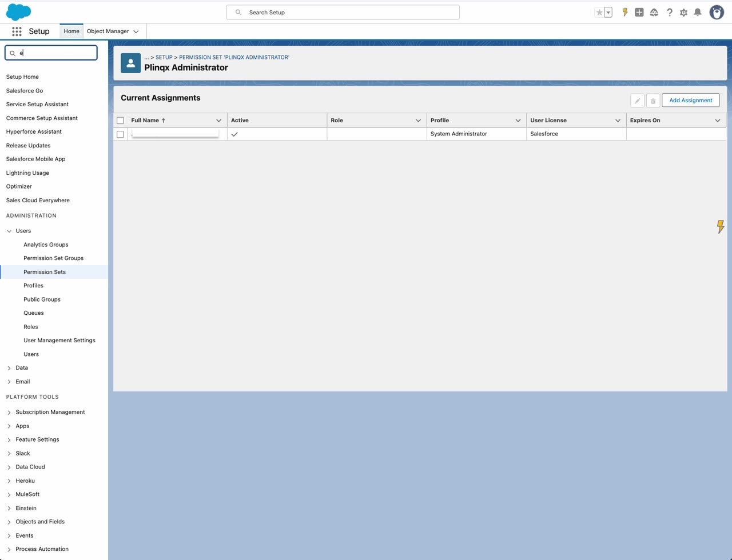This screenshot has height=560, width=732.
Task: Open Permission Sets in sidebar
Action: coord(45,272)
